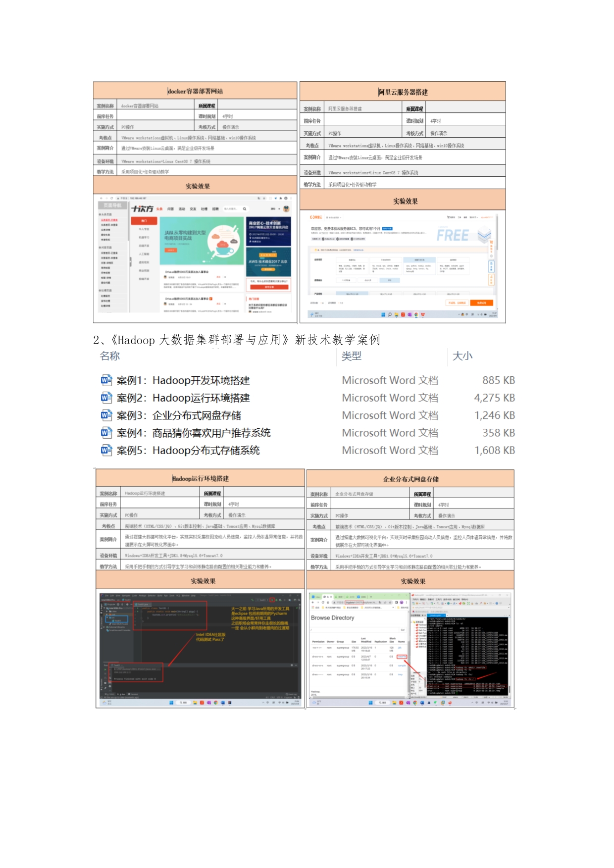Select the 头条 tab on 十次方 website

pos(159,209)
